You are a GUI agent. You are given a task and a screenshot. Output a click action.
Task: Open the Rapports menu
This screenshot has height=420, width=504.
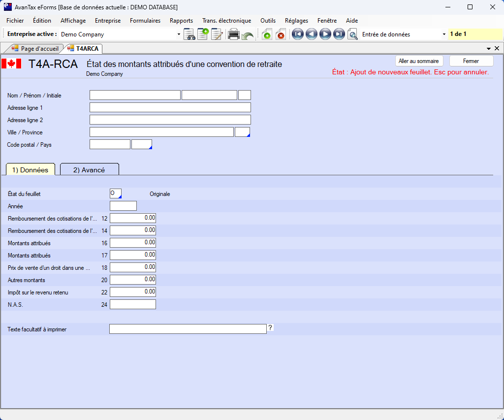click(x=181, y=21)
